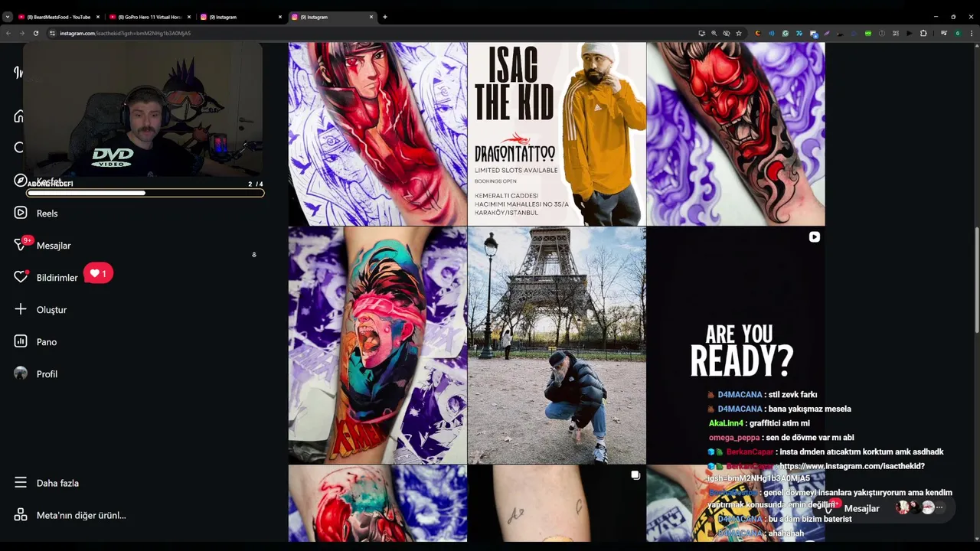Click username omega_peppa in chat overlay
The image size is (980, 551).
[x=734, y=438]
